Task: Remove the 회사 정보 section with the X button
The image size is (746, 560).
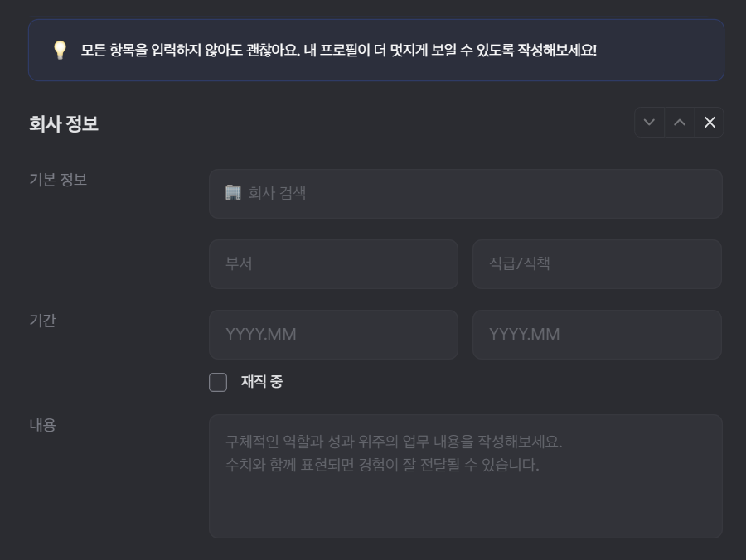Action: click(x=710, y=122)
